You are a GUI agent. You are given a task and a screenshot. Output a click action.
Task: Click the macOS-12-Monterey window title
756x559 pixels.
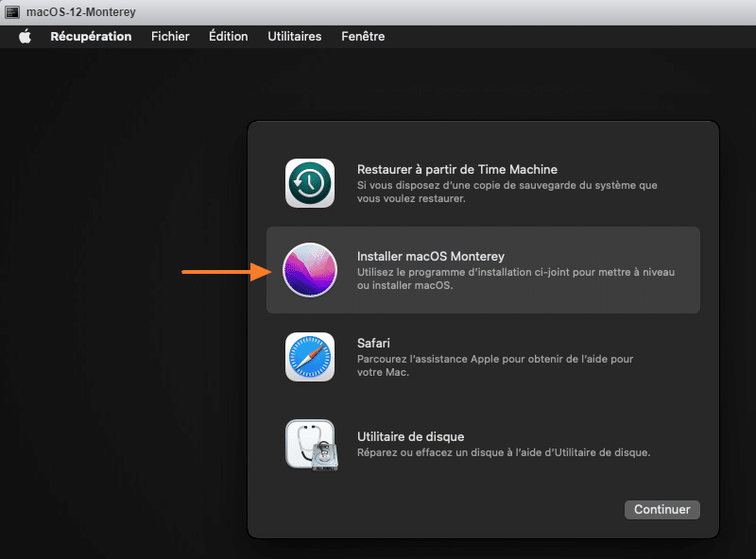[81, 12]
